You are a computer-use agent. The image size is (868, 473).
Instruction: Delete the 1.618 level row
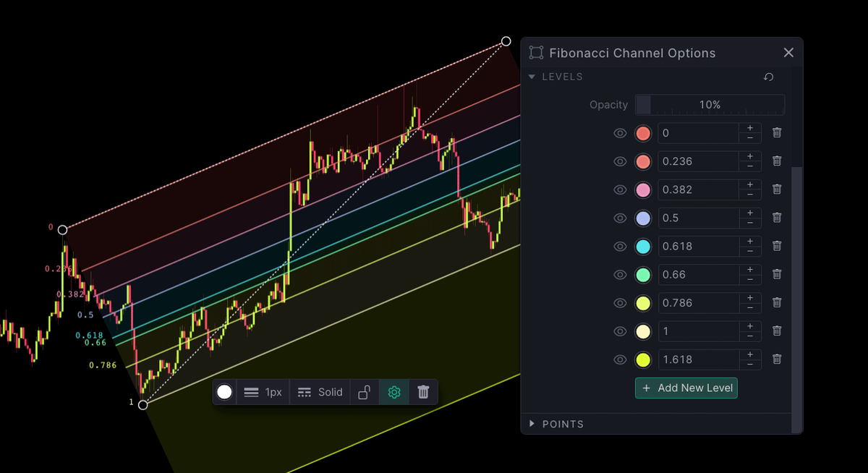(777, 359)
